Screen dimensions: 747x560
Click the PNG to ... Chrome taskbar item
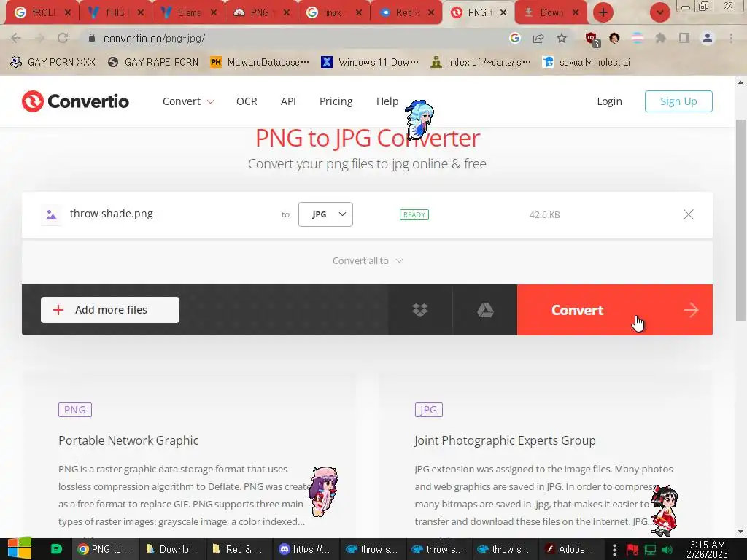pos(105,550)
